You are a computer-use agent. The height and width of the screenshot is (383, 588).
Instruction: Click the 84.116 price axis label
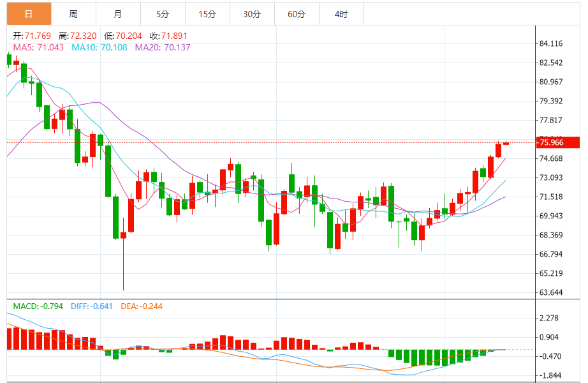click(x=551, y=43)
